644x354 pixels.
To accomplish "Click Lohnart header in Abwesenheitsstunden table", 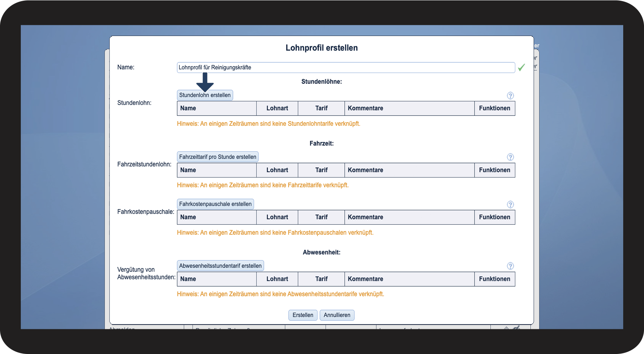I will click(277, 279).
